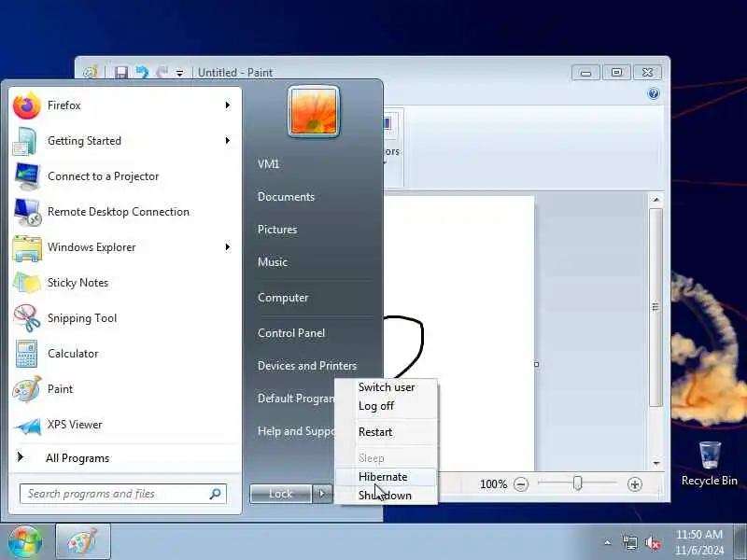Expand All Programs list

point(125,458)
